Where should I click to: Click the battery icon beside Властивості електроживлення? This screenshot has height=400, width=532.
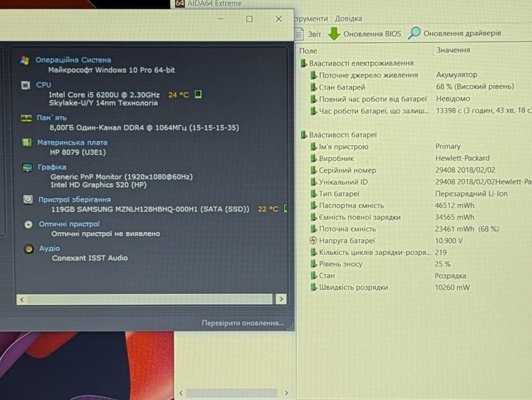click(x=304, y=63)
